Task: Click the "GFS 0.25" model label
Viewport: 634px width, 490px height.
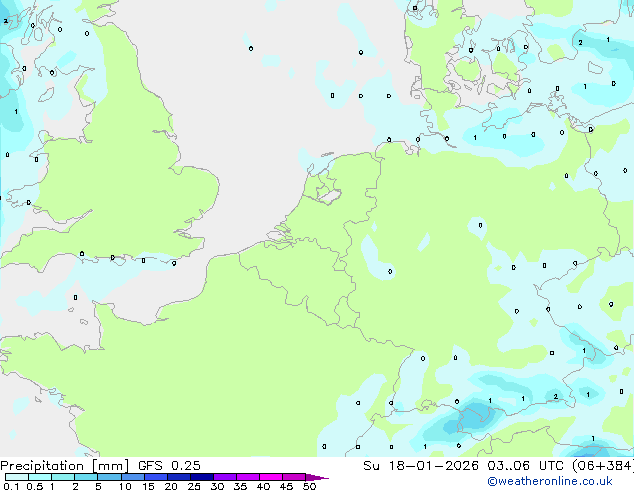Action: point(169,466)
